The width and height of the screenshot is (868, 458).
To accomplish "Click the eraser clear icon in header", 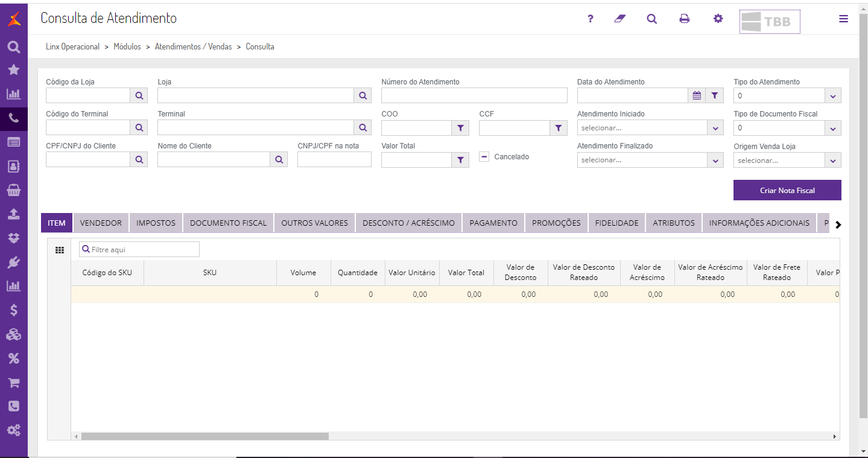I will (x=619, y=19).
